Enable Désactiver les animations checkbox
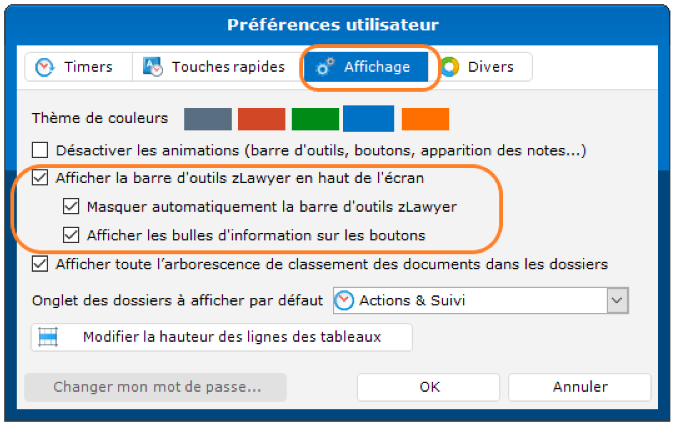The image size is (674, 425). click(40, 151)
